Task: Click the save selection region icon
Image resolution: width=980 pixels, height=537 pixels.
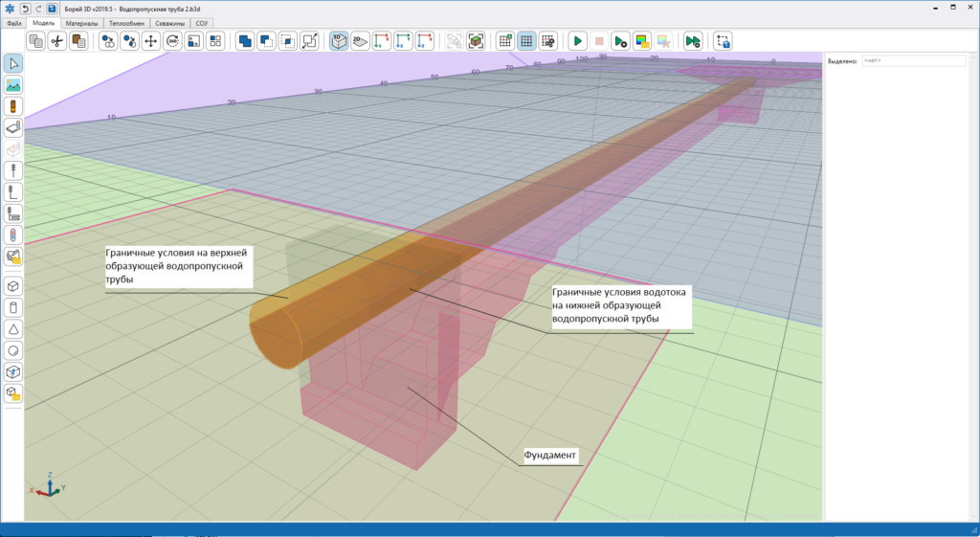Action: pos(724,41)
